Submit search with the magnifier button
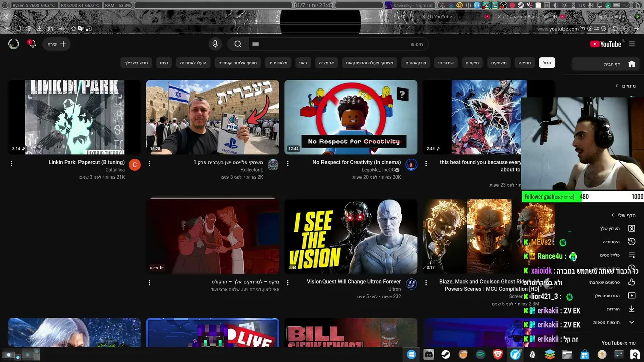Image resolution: width=644 pixels, height=362 pixels. pos(238,44)
